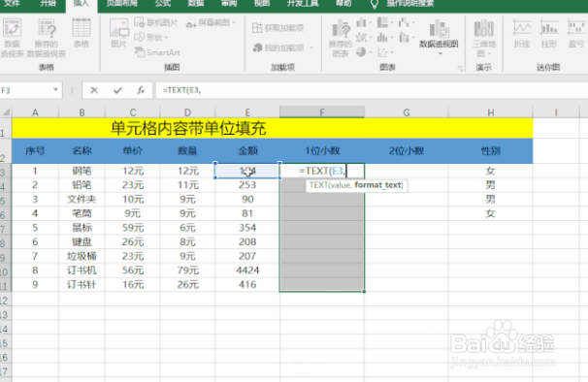Switch to the Formulas (公式) tab
The height and width of the screenshot is (382, 588).
163,3
